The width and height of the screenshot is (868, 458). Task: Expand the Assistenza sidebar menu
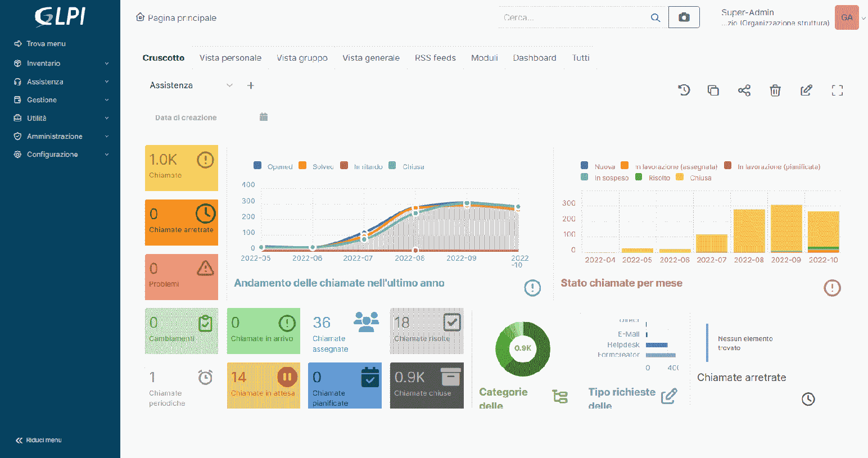click(60, 81)
